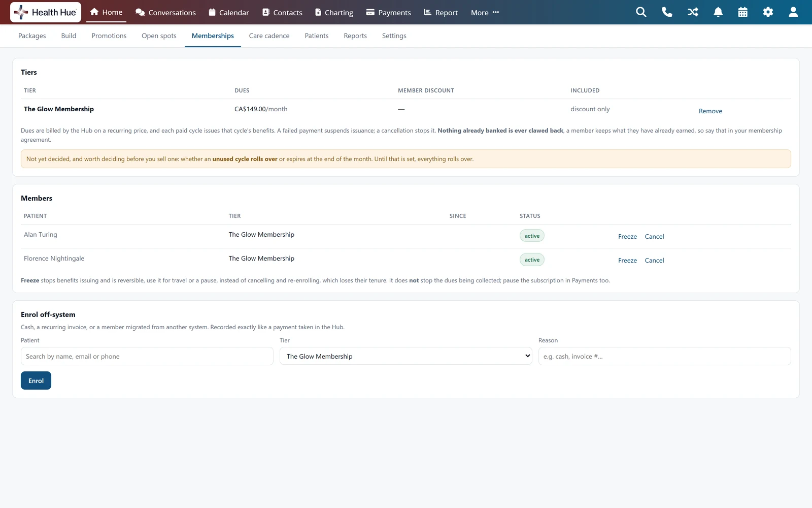Switch to the Reports sub-tab
The width and height of the screenshot is (812, 508).
355,36
